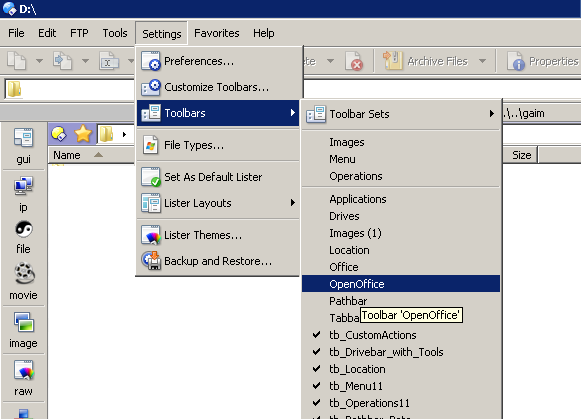Toggle off the tb_Location toolbar
This screenshot has height=419, width=581.
pos(401,369)
